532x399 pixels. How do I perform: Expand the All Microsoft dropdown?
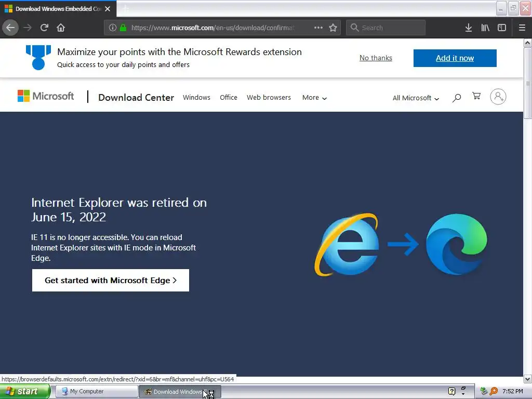pos(416,98)
